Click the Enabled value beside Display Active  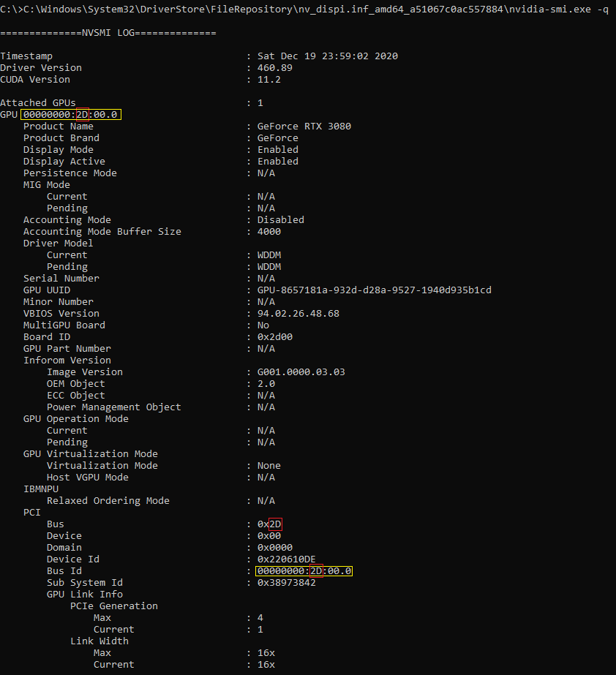click(x=278, y=161)
